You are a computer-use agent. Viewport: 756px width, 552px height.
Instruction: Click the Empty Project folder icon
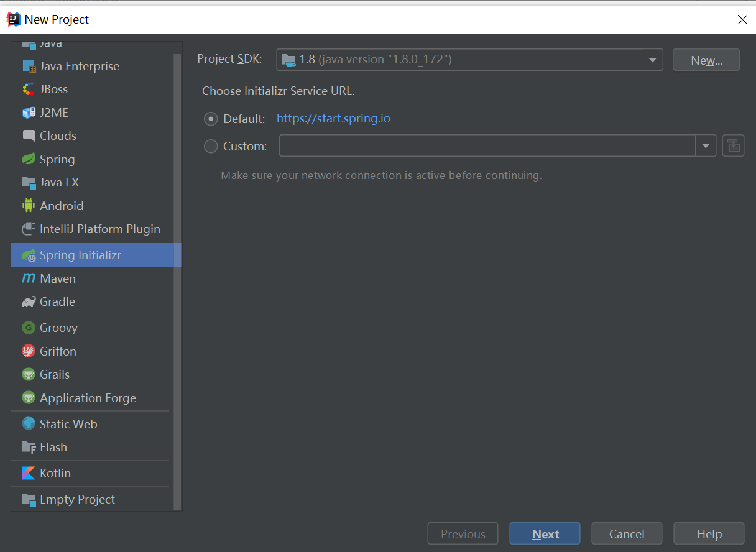(29, 499)
